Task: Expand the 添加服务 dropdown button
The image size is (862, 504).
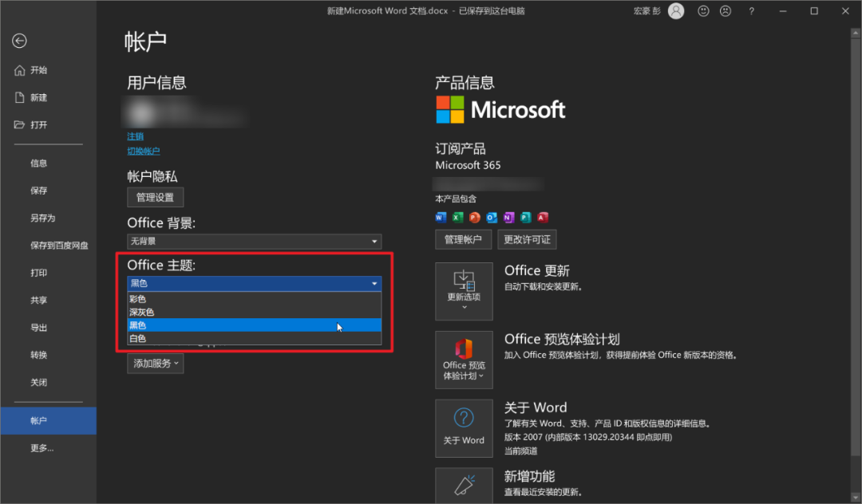Action: (x=156, y=364)
